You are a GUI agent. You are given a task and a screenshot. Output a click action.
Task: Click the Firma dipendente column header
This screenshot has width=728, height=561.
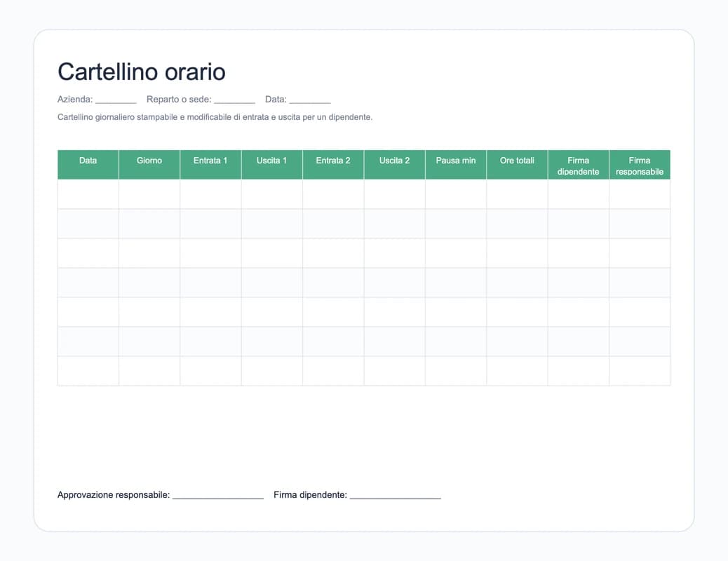[x=579, y=164]
